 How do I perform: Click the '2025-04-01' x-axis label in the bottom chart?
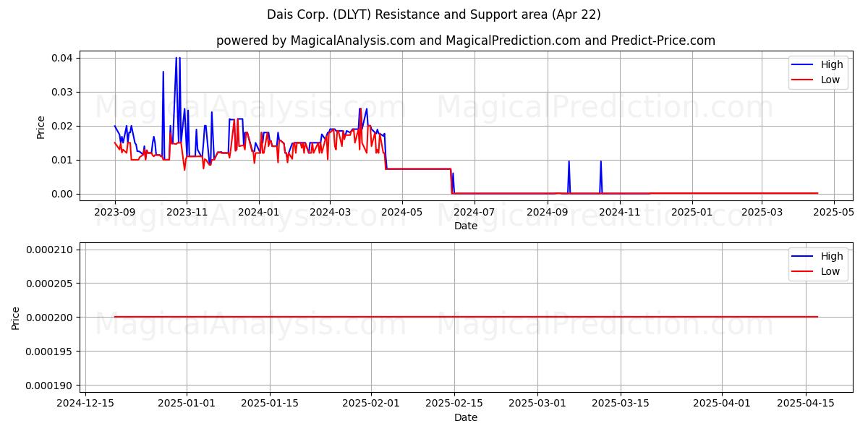tap(723, 404)
